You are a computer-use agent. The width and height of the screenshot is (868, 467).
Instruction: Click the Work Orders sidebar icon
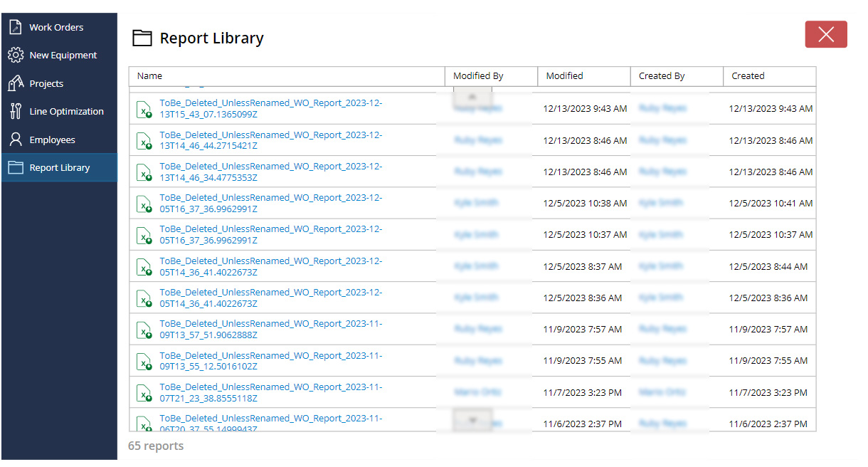pyautogui.click(x=16, y=27)
